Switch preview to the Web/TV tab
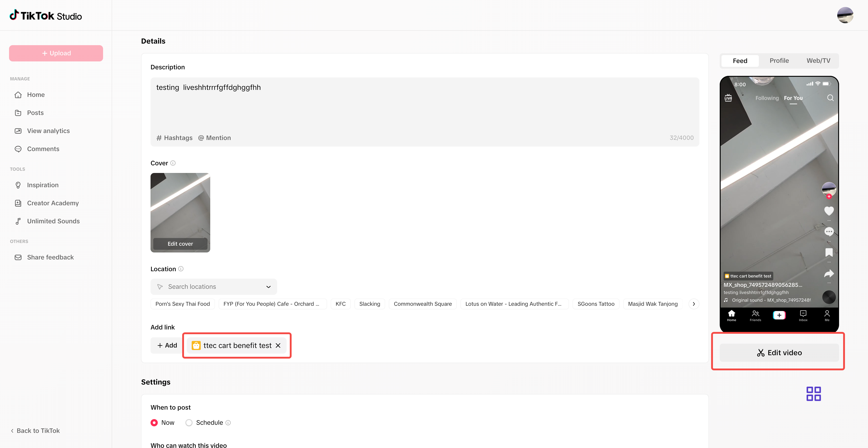The width and height of the screenshot is (868, 448). click(818, 61)
